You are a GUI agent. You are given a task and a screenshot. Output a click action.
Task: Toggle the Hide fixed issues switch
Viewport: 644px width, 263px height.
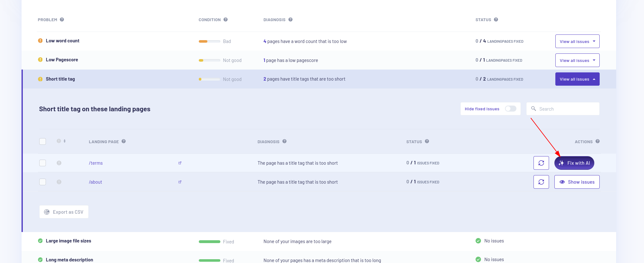510,109
